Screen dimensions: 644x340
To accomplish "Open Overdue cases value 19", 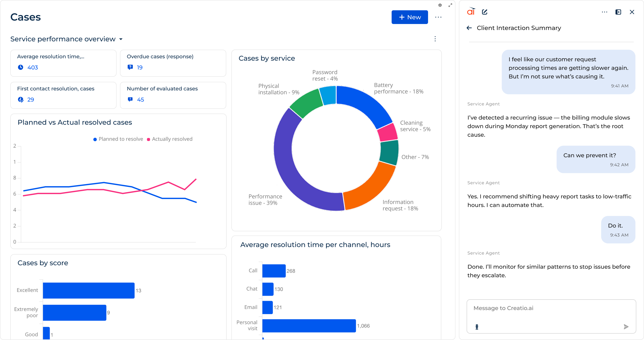I will (140, 68).
